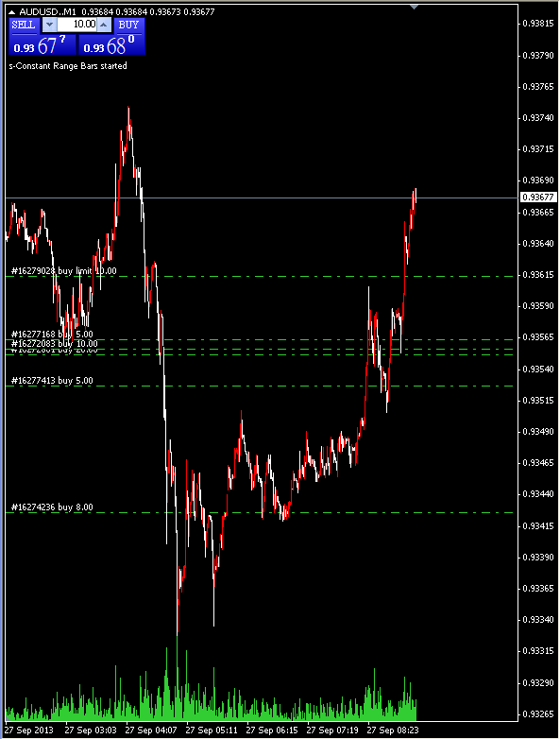The width and height of the screenshot is (560, 739).
Task: Select buy limit order #16279028 label
Action: [63, 271]
